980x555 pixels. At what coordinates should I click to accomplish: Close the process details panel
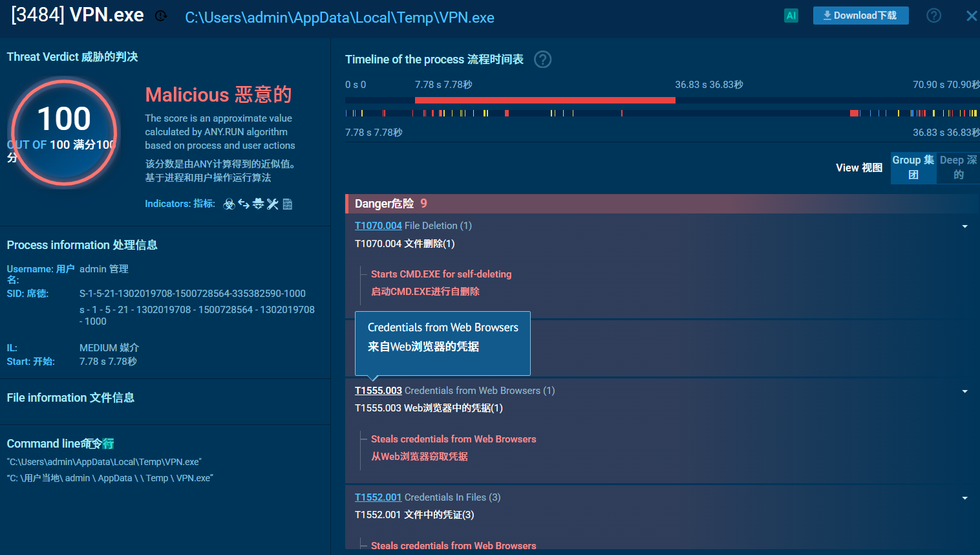(x=971, y=16)
